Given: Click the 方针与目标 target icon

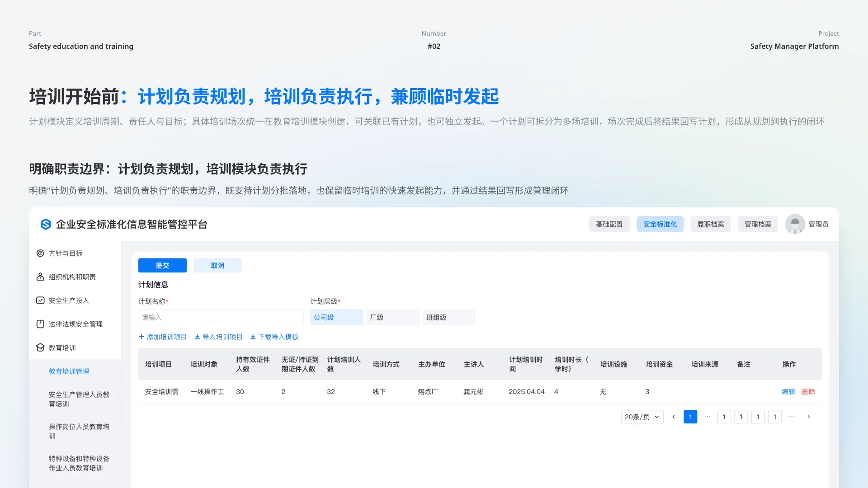Looking at the screenshot, I should (x=40, y=253).
